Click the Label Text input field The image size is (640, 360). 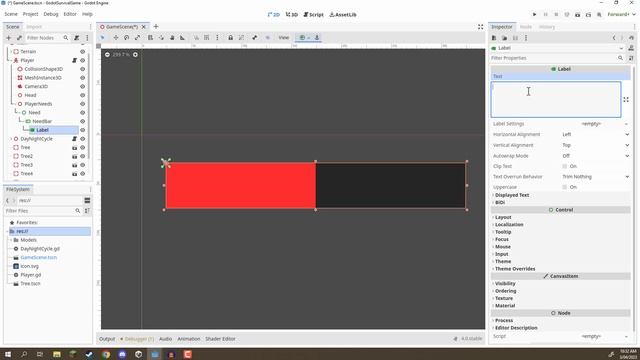coord(556,100)
